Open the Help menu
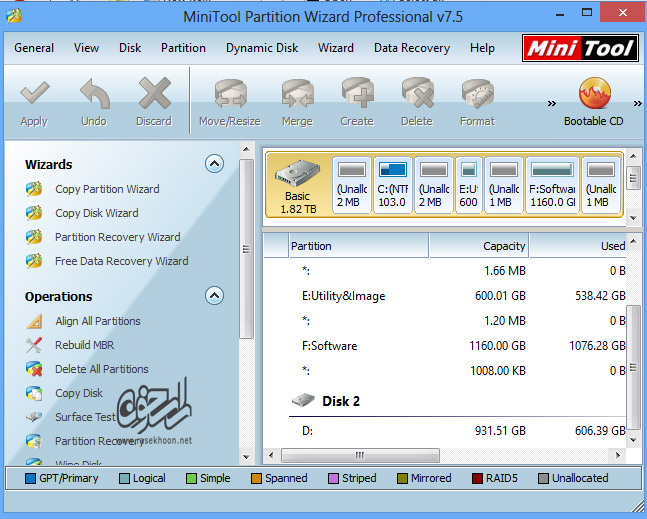 pyautogui.click(x=482, y=48)
